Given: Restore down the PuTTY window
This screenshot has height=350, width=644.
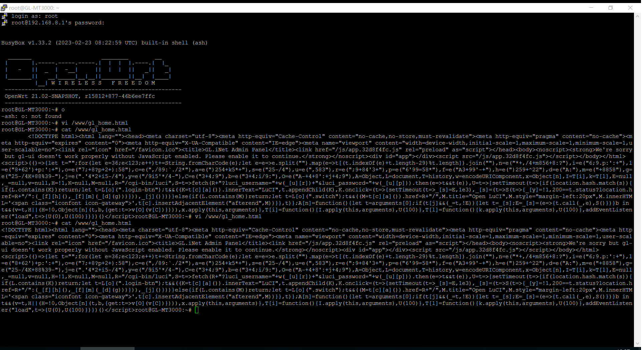Looking at the screenshot, I should point(611,8).
